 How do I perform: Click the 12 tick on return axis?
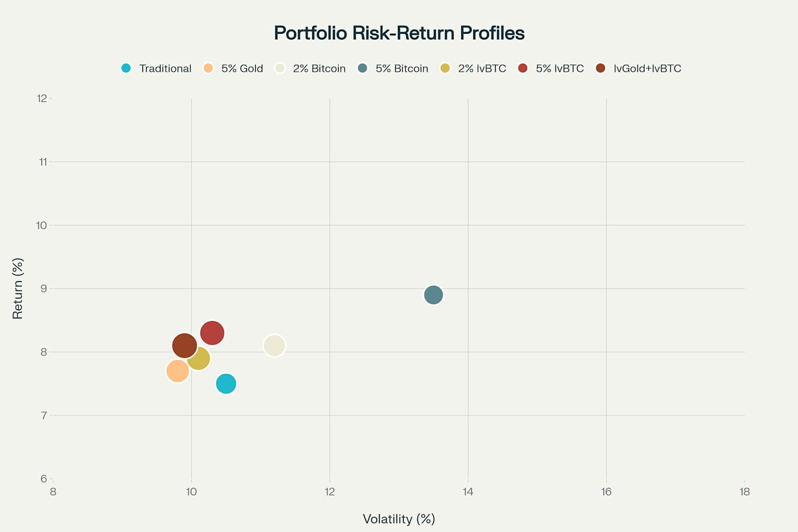pyautogui.click(x=42, y=99)
